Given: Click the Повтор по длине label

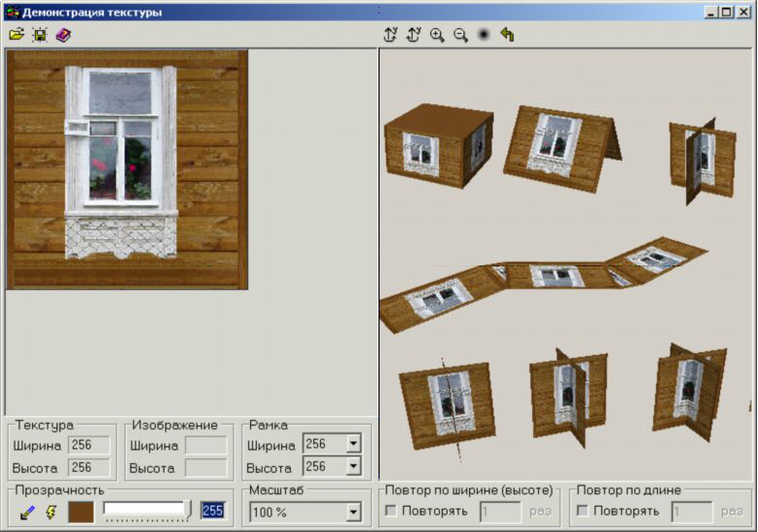Looking at the screenshot, I should pyautogui.click(x=629, y=490).
